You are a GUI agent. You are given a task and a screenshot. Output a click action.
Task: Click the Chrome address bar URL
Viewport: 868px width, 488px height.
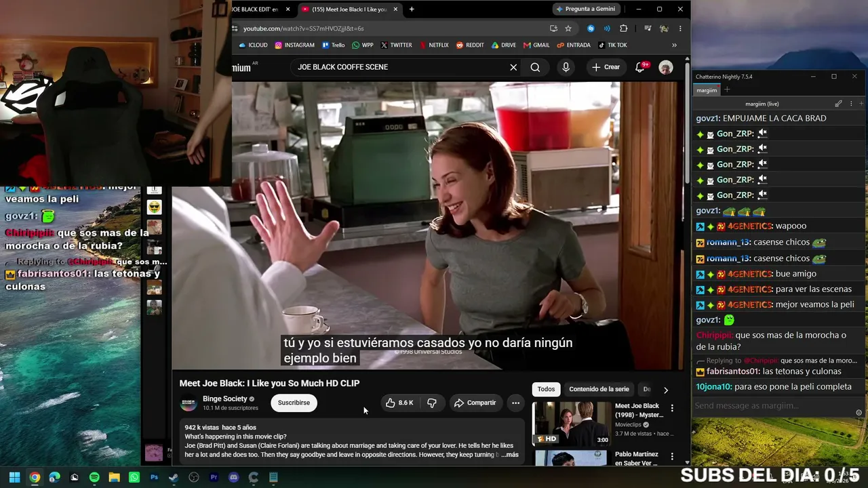point(304,28)
